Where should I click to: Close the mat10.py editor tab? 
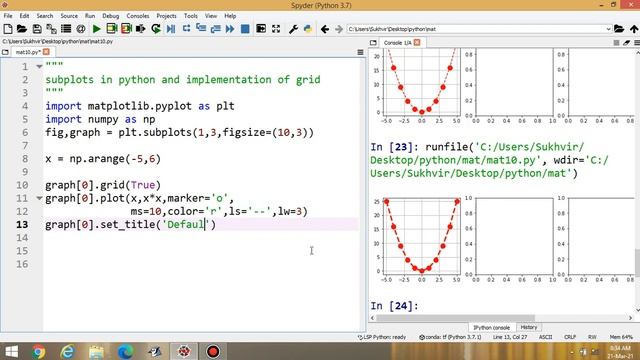46,52
